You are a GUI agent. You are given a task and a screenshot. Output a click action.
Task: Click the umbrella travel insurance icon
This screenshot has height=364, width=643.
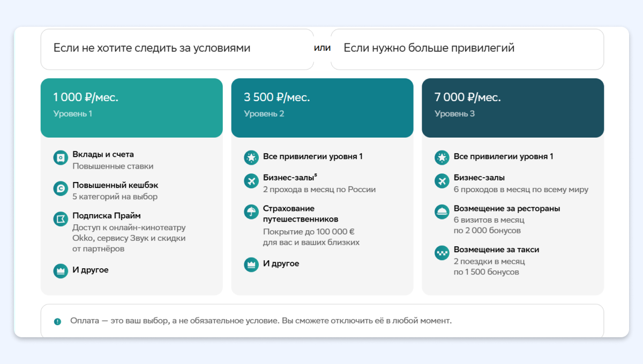point(251,211)
